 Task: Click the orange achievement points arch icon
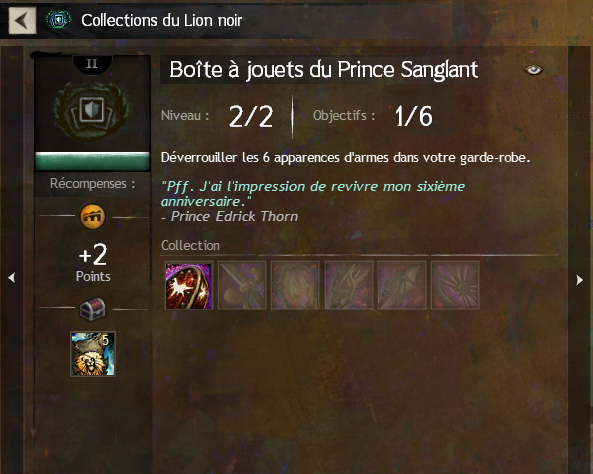tap(93, 217)
